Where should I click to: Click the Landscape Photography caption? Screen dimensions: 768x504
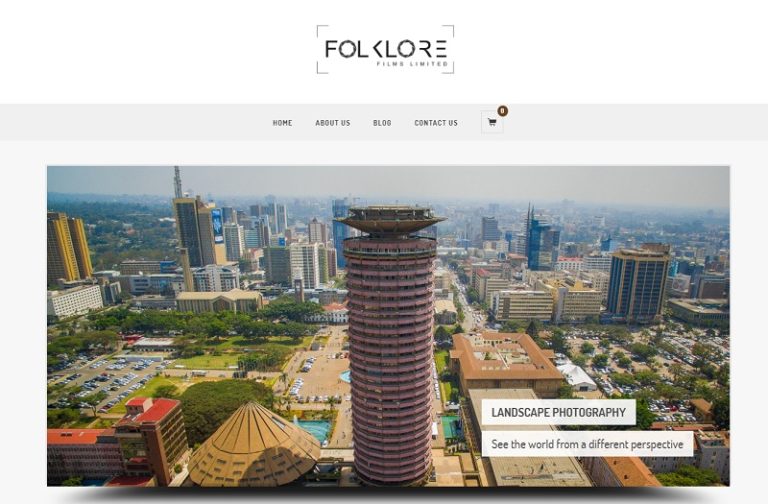click(x=558, y=412)
